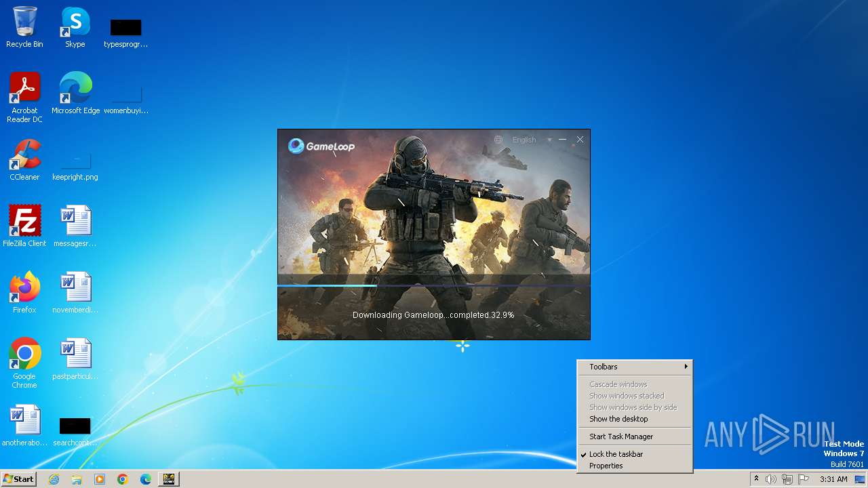The image size is (868, 488).
Task: Close the GameLoop installer window
Action: coord(580,140)
